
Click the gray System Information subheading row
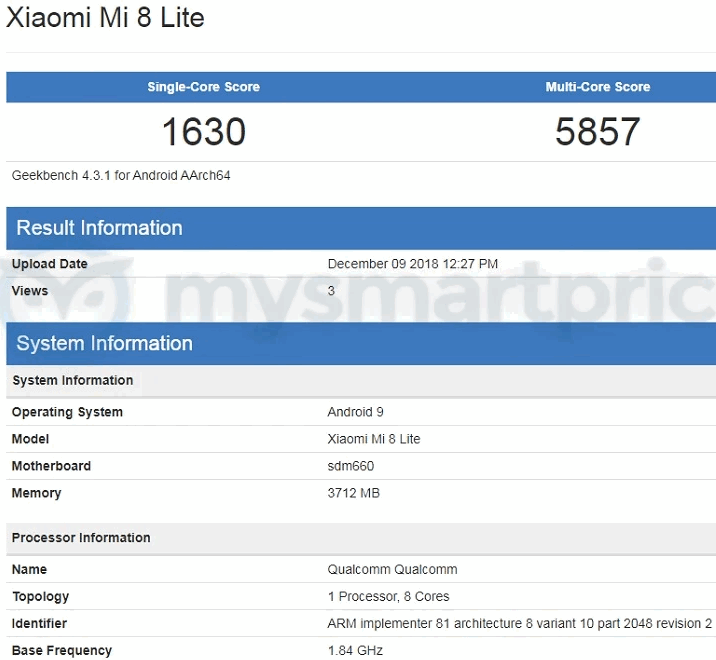click(x=361, y=380)
